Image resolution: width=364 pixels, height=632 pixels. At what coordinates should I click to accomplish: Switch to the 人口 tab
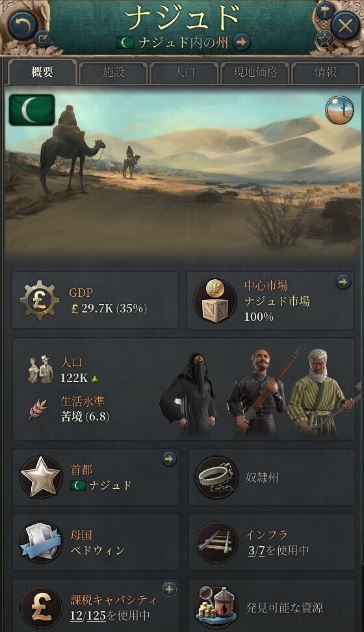click(x=185, y=72)
